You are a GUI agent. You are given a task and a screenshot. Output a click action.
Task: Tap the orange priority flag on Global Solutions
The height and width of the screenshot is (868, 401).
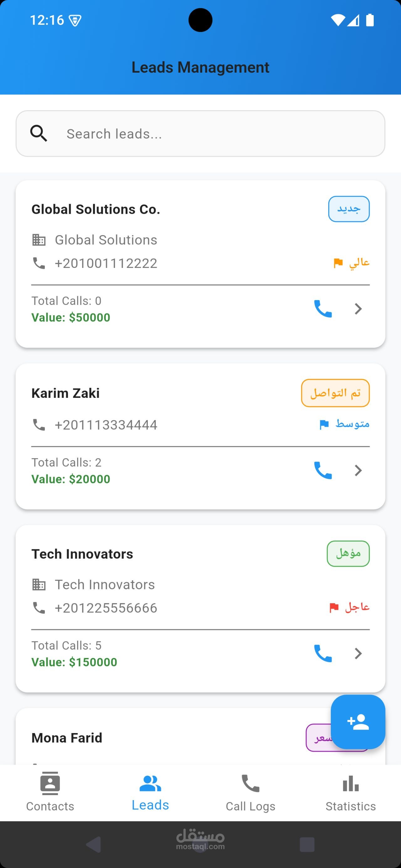click(338, 263)
